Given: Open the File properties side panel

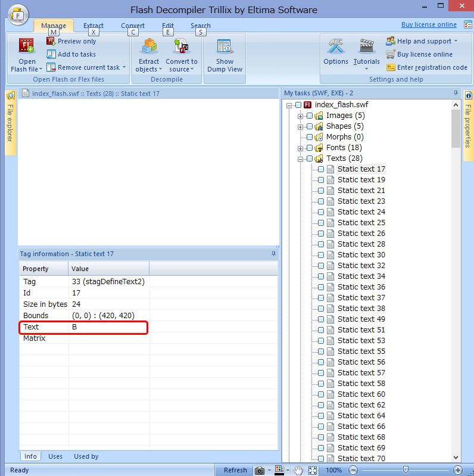Looking at the screenshot, I should click(x=468, y=126).
